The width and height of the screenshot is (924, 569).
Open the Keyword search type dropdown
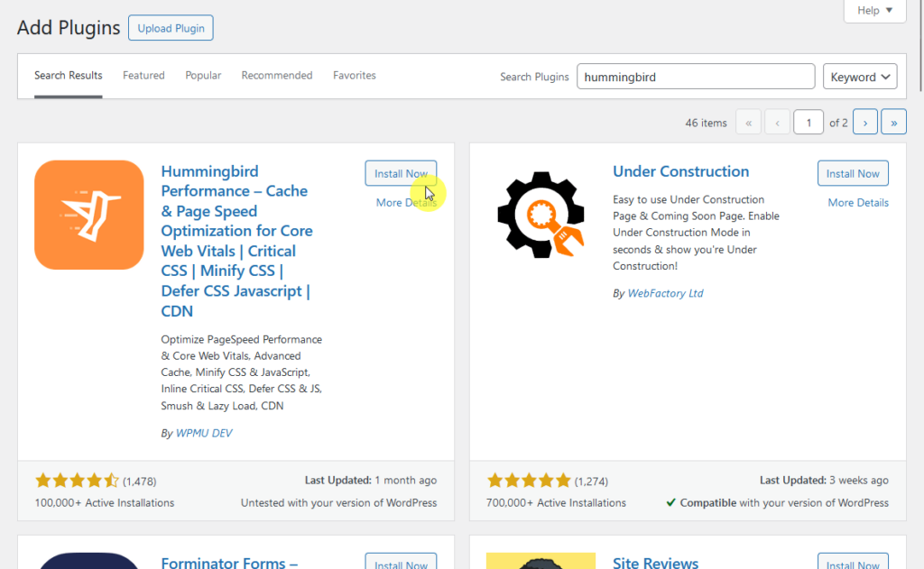[x=860, y=77]
